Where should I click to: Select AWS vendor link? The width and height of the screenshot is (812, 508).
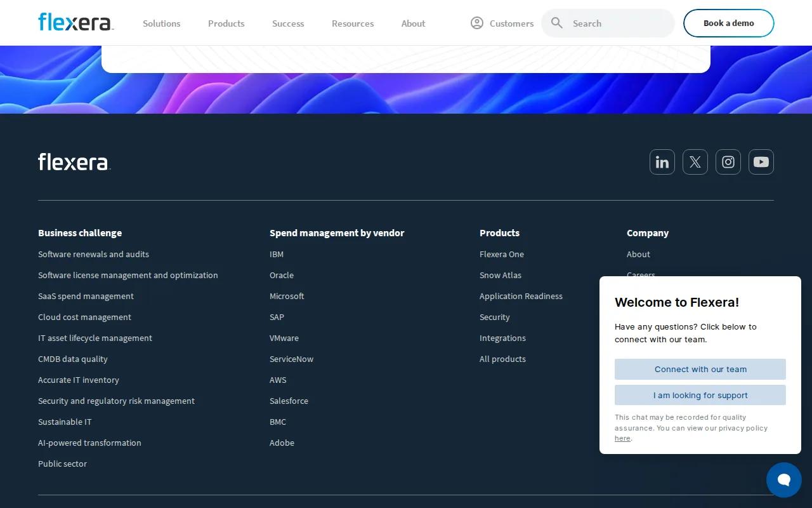[x=278, y=380]
